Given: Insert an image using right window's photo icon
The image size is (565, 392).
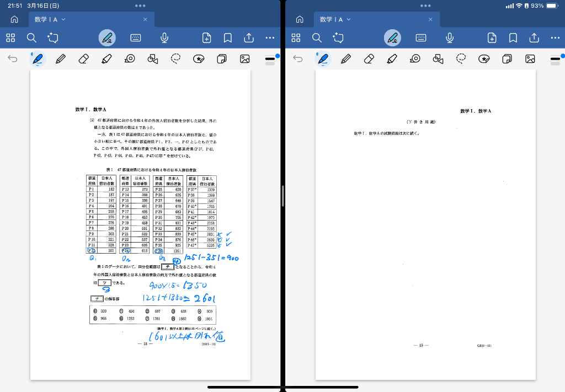Looking at the screenshot, I should tap(530, 58).
